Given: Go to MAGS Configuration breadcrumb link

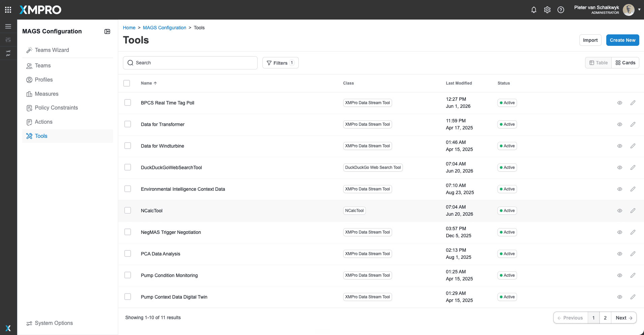Looking at the screenshot, I should coord(164,28).
